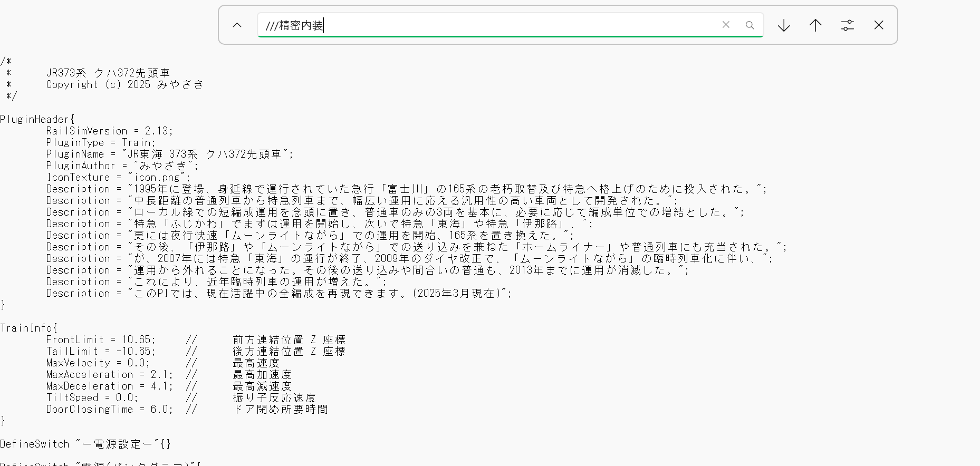Click the magnifier search icon
Viewport: 980px width, 466px height.
pyautogui.click(x=750, y=25)
